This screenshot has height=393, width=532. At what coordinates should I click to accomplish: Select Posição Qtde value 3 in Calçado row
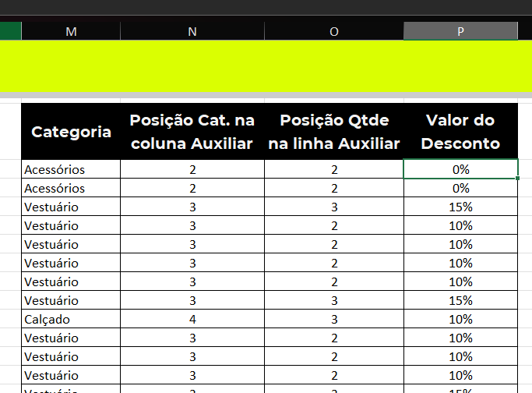334,319
